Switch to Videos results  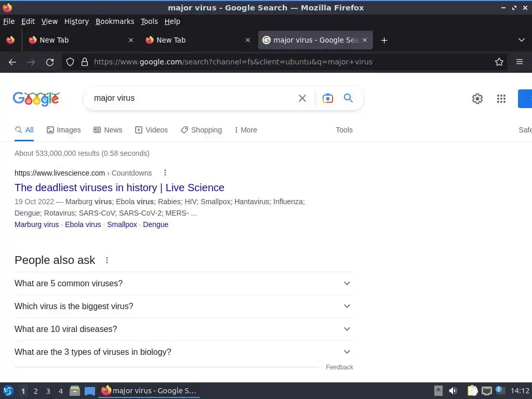pos(151,130)
